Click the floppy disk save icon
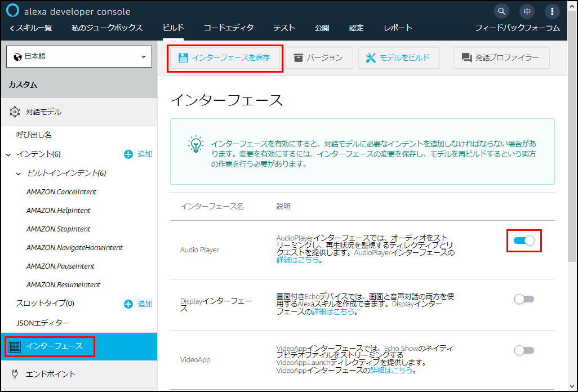This screenshot has width=578, height=392. coord(183,58)
